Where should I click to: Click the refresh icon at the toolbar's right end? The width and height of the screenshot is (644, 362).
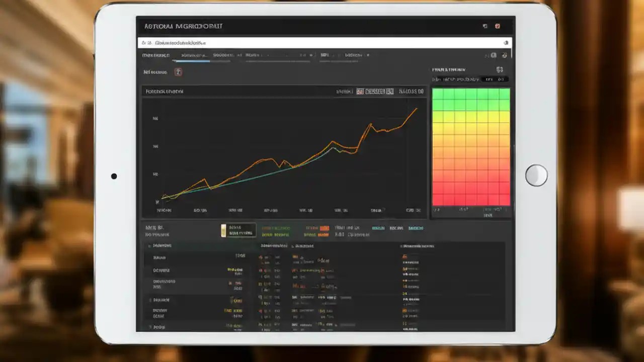pos(505,54)
